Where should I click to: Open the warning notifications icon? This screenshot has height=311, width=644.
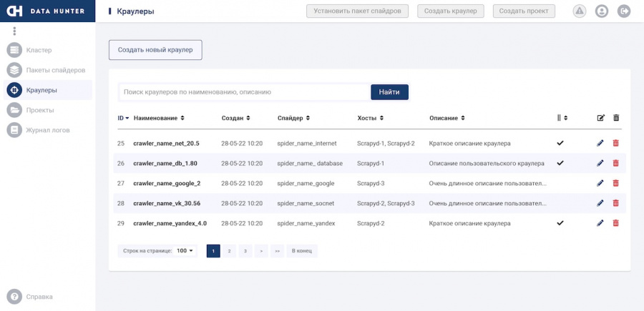580,11
